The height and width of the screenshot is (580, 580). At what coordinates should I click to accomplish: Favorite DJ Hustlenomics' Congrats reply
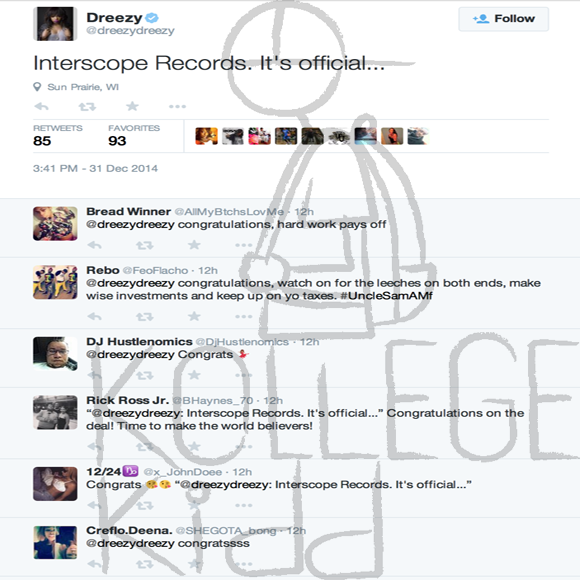194,375
